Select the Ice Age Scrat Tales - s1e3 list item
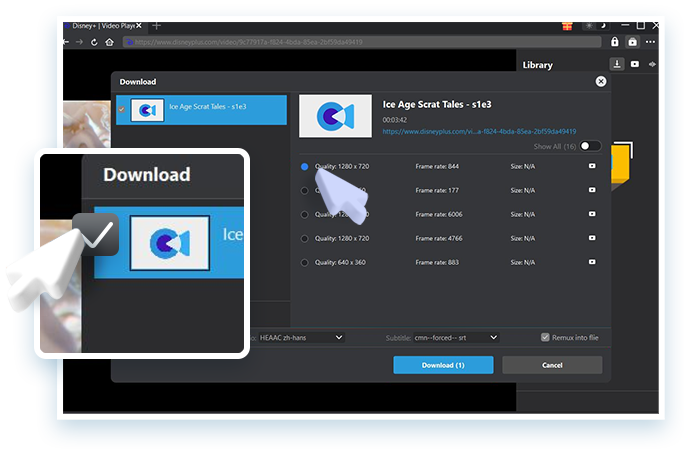Screen dimensions: 684x449 [202, 110]
